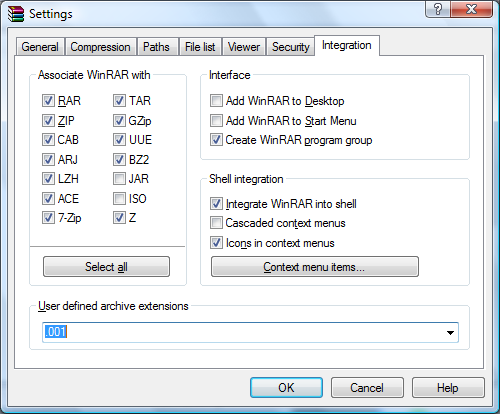This screenshot has height=414, width=500.
Task: Uncheck Create WinRAR program group
Action: pyautogui.click(x=216, y=140)
